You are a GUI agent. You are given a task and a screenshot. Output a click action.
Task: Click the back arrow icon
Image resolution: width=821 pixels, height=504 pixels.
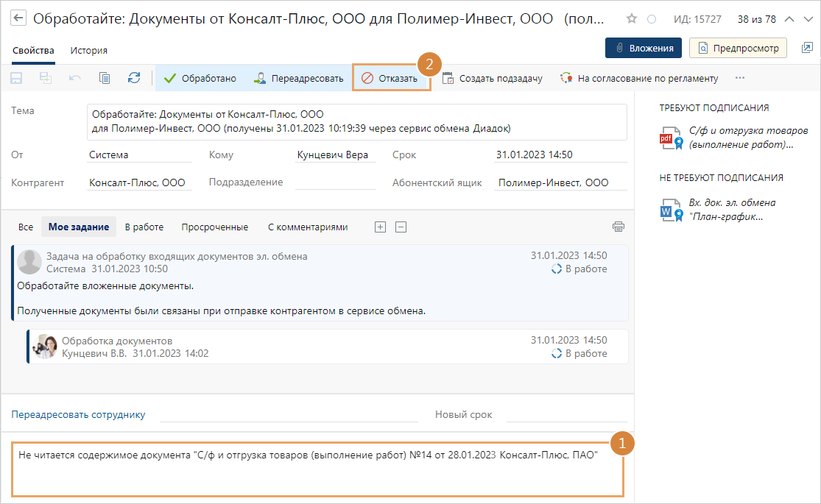point(18,19)
